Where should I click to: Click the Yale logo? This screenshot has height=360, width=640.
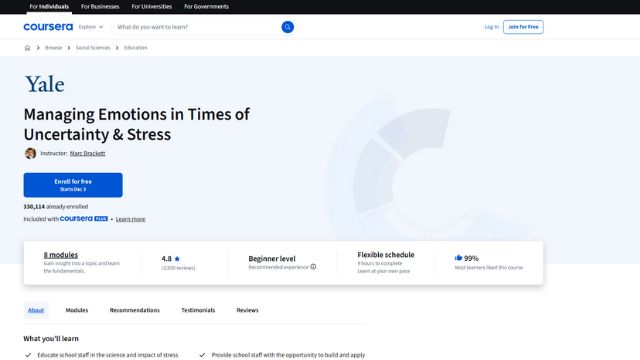(x=44, y=84)
